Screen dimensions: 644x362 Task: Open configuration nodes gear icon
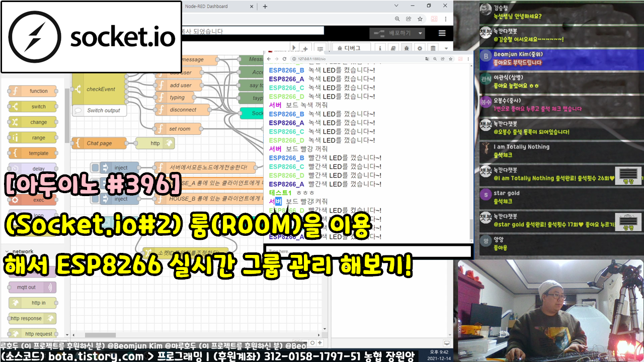coord(420,48)
